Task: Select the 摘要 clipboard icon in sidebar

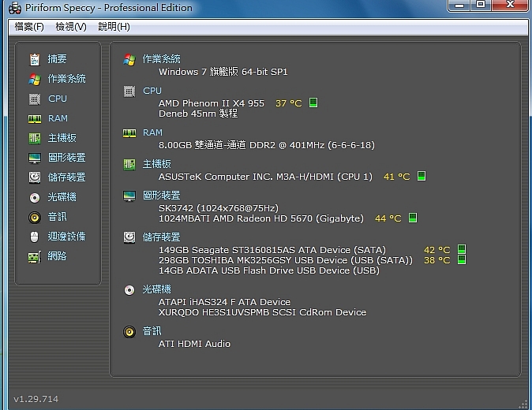Action: 35,59
